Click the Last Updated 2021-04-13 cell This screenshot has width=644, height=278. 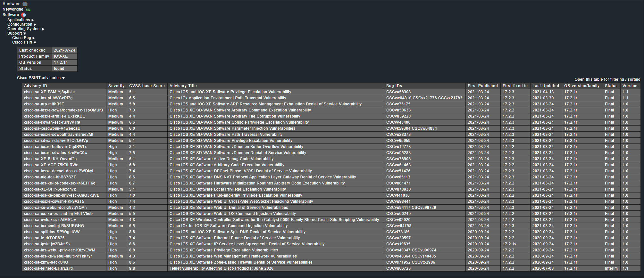(x=546, y=92)
